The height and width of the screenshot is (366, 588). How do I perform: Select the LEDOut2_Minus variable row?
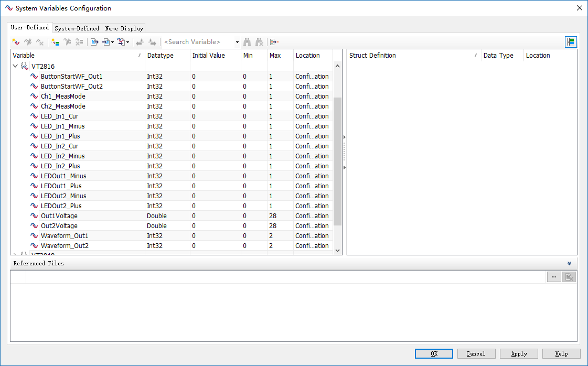(172, 196)
